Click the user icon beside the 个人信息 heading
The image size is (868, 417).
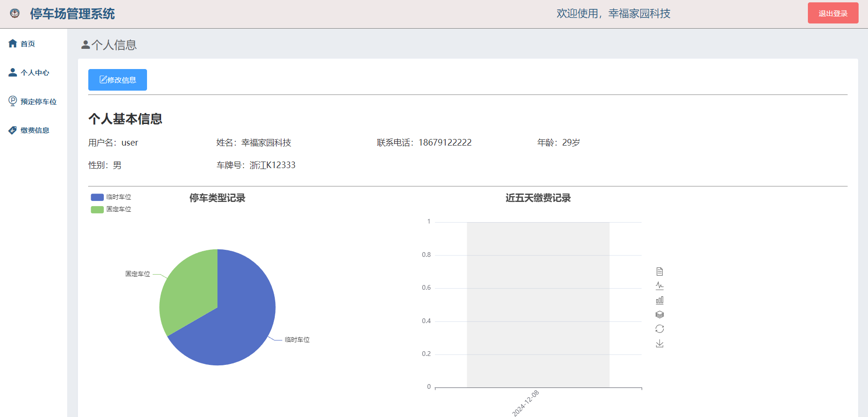[x=85, y=45]
